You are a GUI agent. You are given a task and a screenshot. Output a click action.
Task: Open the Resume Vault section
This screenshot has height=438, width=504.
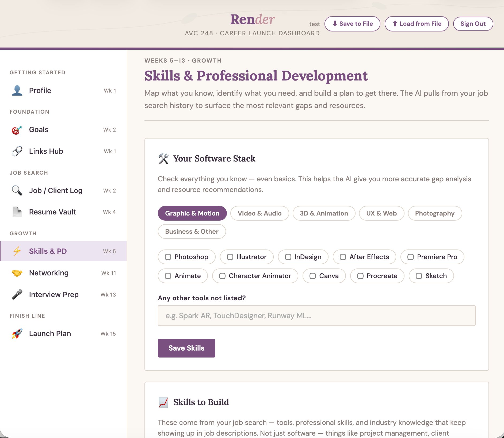tap(64, 212)
